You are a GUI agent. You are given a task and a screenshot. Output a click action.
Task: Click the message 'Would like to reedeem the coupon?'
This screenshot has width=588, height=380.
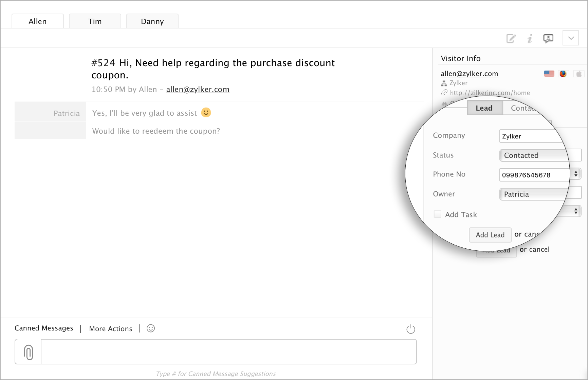156,131
